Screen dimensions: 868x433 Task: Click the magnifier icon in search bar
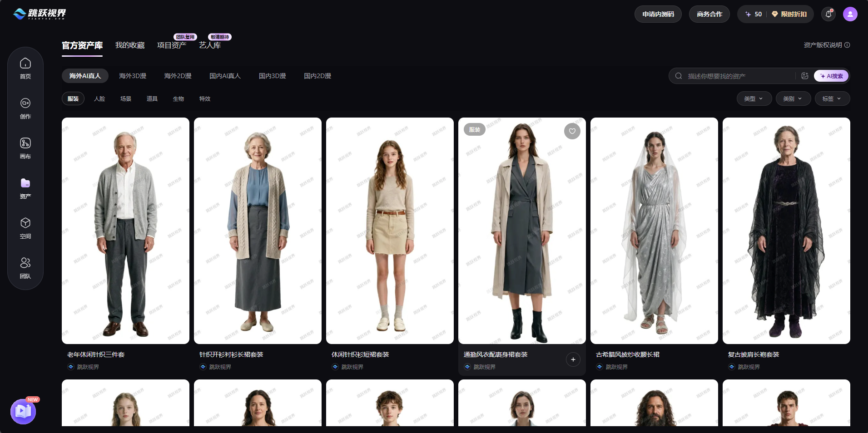[x=679, y=76]
